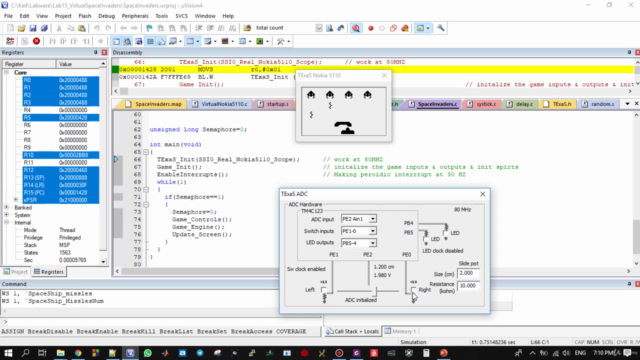Click the Slide pot Size (cm) field
The width and height of the screenshot is (640, 360).
468,273
